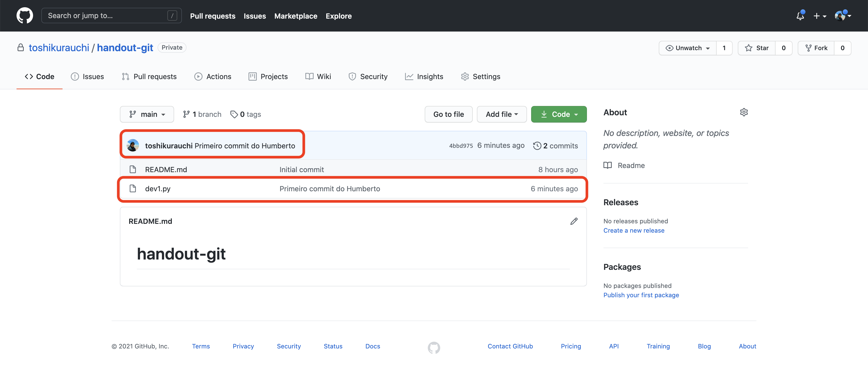Open footer Contact GitHub link
868x366 pixels.
click(x=510, y=346)
